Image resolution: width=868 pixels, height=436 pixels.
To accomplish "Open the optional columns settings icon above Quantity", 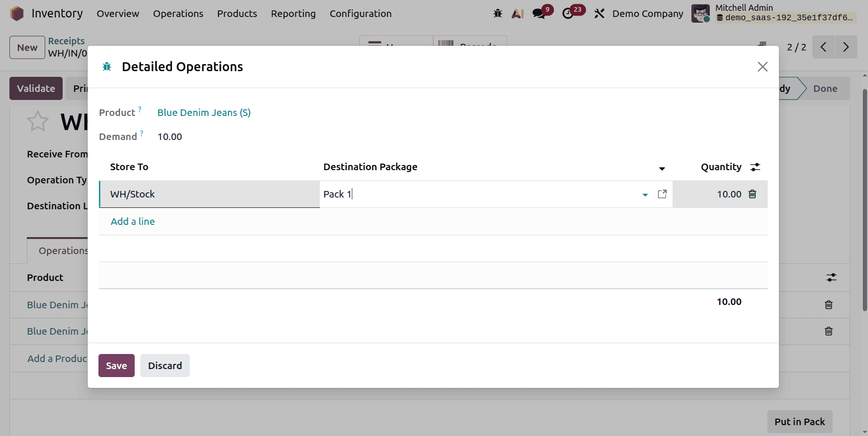I will (x=755, y=166).
